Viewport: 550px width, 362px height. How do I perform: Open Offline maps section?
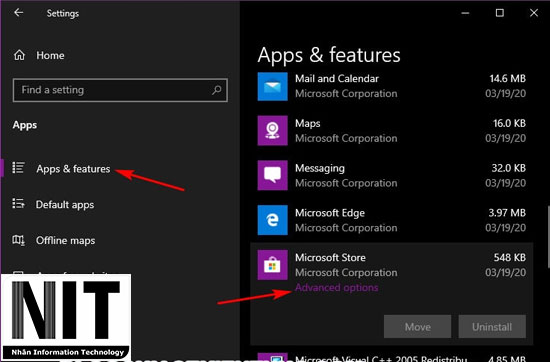pos(65,241)
